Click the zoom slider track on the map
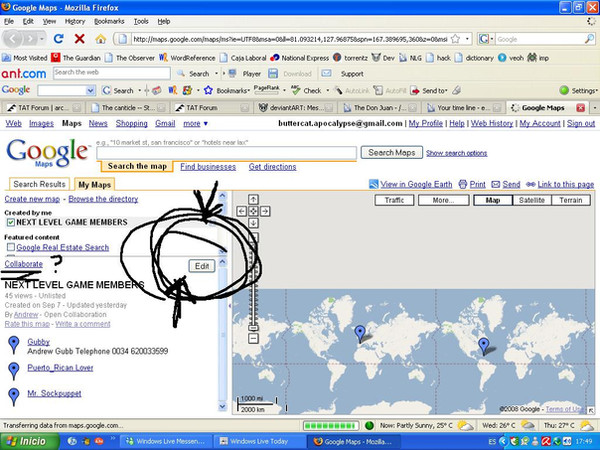Screen dimensions: 600x450 coord(253,282)
